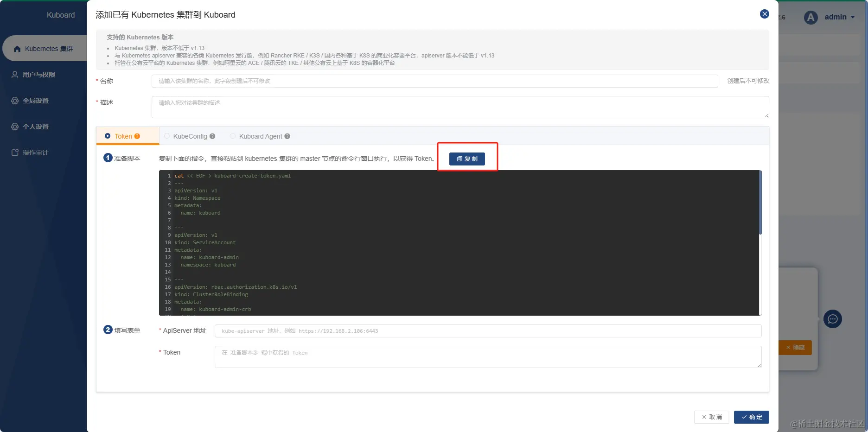Click code line 'kind: ServiceAccount'
This screenshot has width=868, height=432.
(205, 242)
